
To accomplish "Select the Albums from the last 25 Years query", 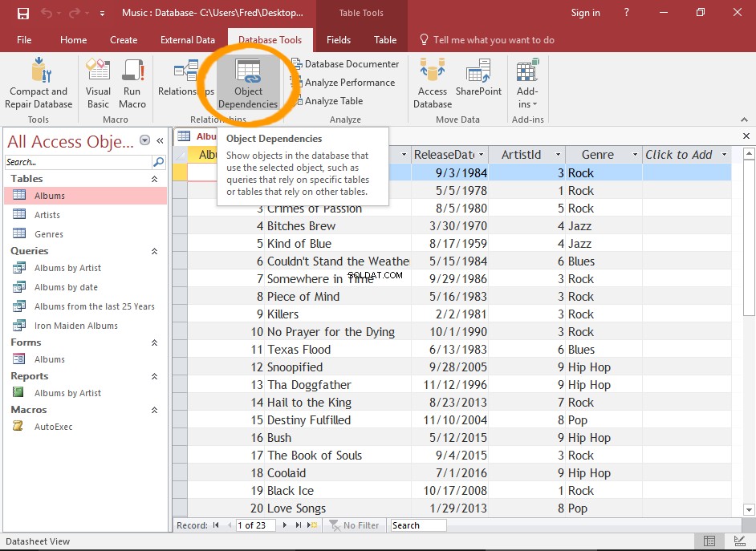I will click(x=86, y=306).
